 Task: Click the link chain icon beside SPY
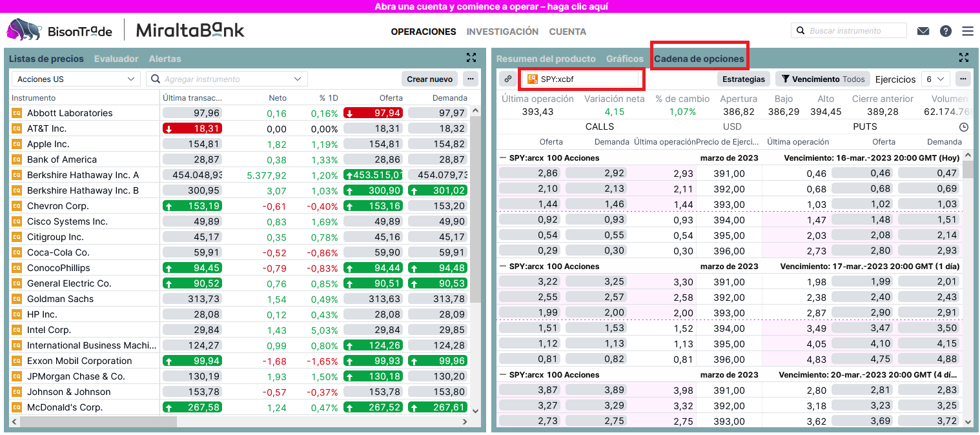coord(508,79)
